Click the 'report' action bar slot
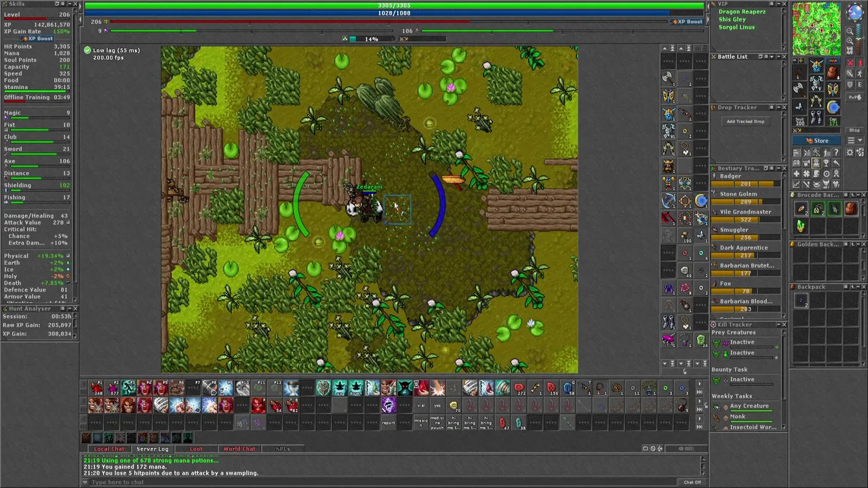 [x=388, y=422]
